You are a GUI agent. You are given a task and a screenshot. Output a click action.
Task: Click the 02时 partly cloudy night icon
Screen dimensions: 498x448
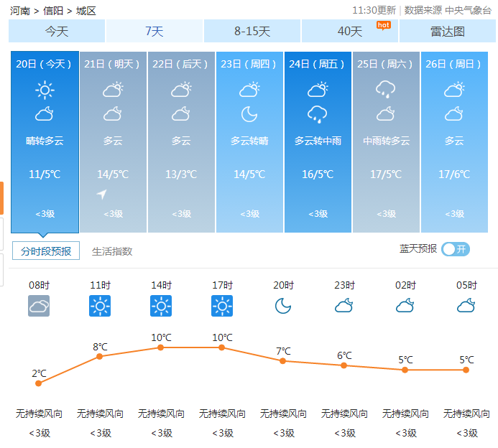[405, 306]
